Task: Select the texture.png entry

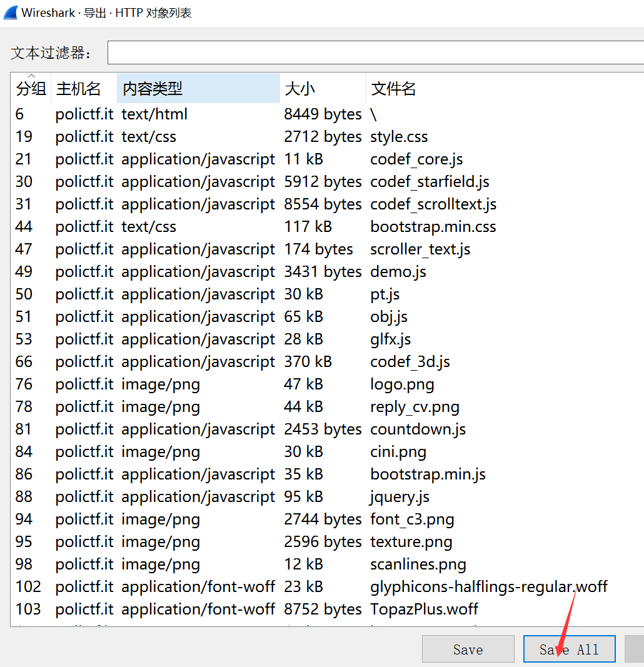Action: [x=327, y=542]
